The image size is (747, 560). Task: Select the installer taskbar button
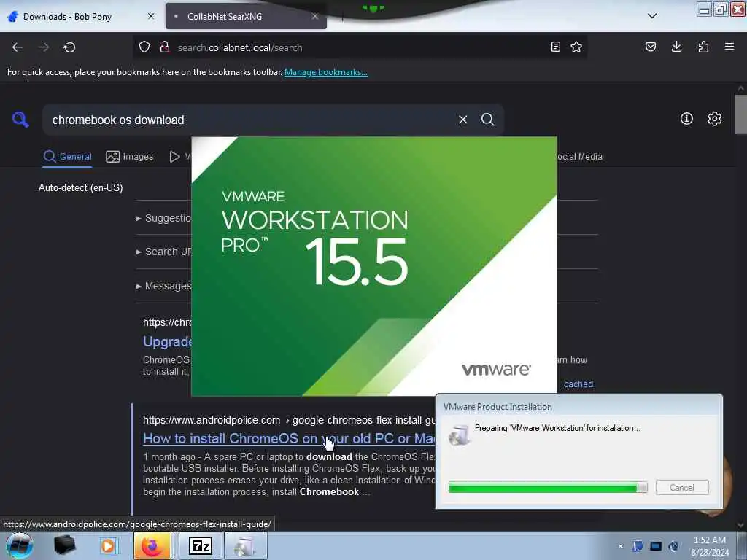coord(245,545)
